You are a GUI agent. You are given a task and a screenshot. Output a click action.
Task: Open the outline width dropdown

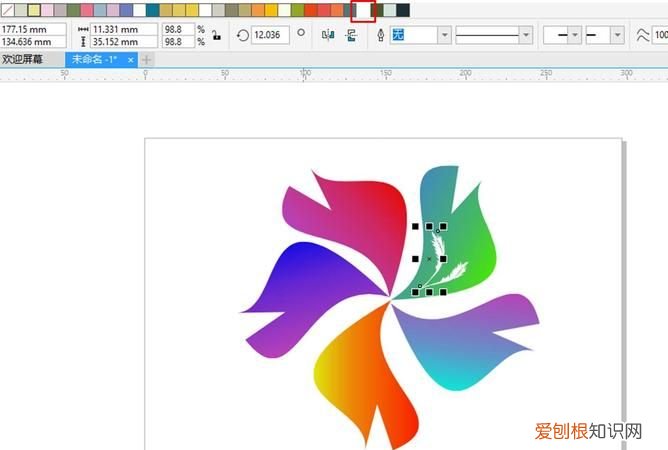click(444, 35)
